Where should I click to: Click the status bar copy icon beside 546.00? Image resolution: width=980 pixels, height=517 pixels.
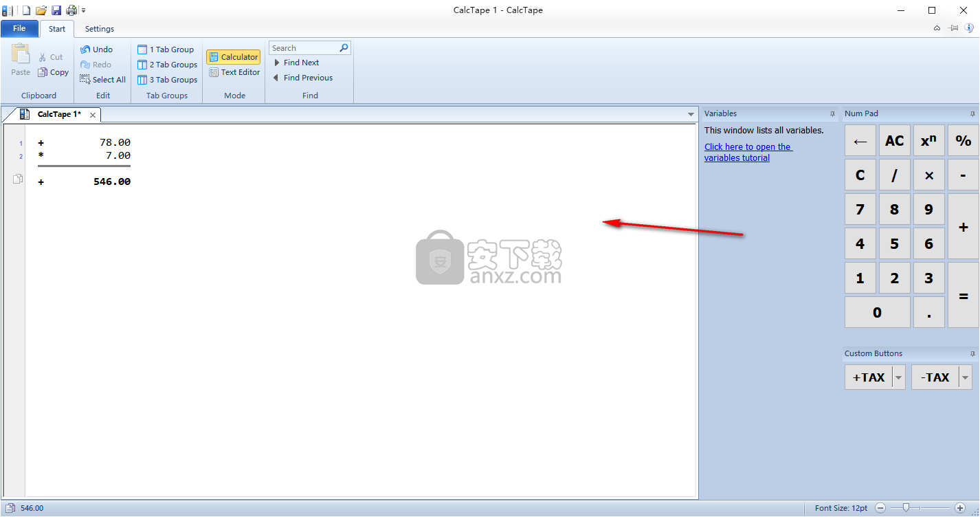coord(10,508)
